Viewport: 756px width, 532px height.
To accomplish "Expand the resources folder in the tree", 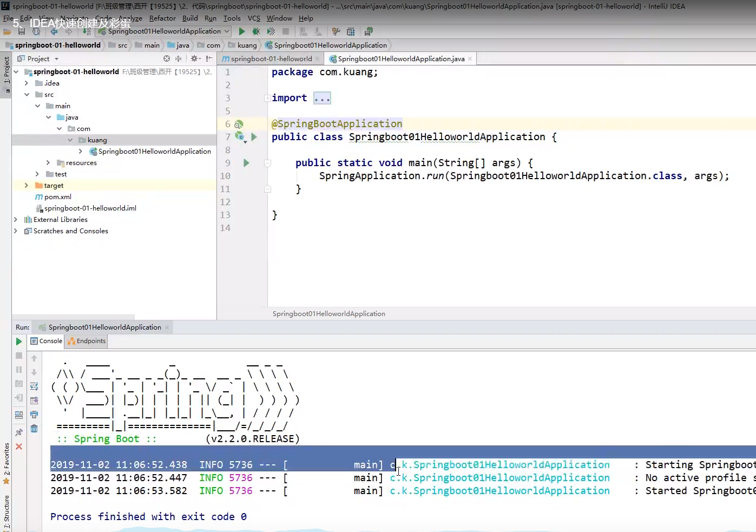I will click(48, 163).
